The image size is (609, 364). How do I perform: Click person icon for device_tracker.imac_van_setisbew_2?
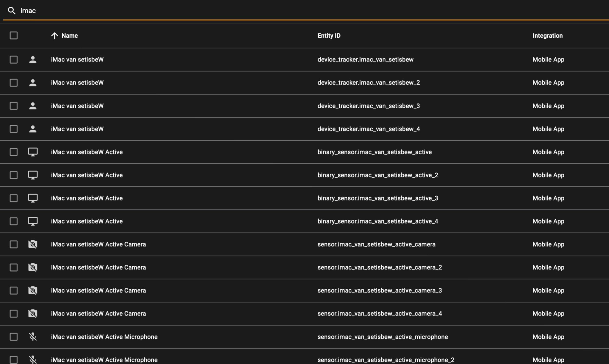pos(33,83)
